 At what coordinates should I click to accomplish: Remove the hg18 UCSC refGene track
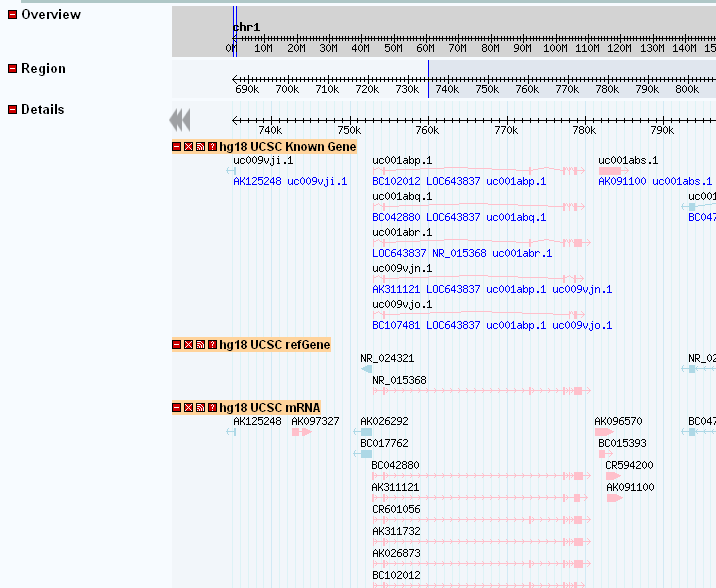188,345
